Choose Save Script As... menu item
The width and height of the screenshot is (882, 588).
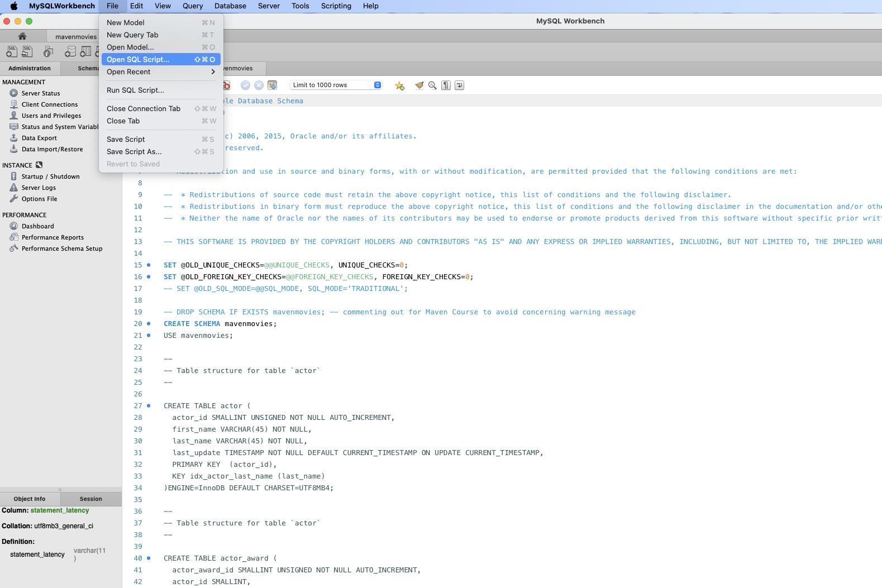click(x=161, y=151)
